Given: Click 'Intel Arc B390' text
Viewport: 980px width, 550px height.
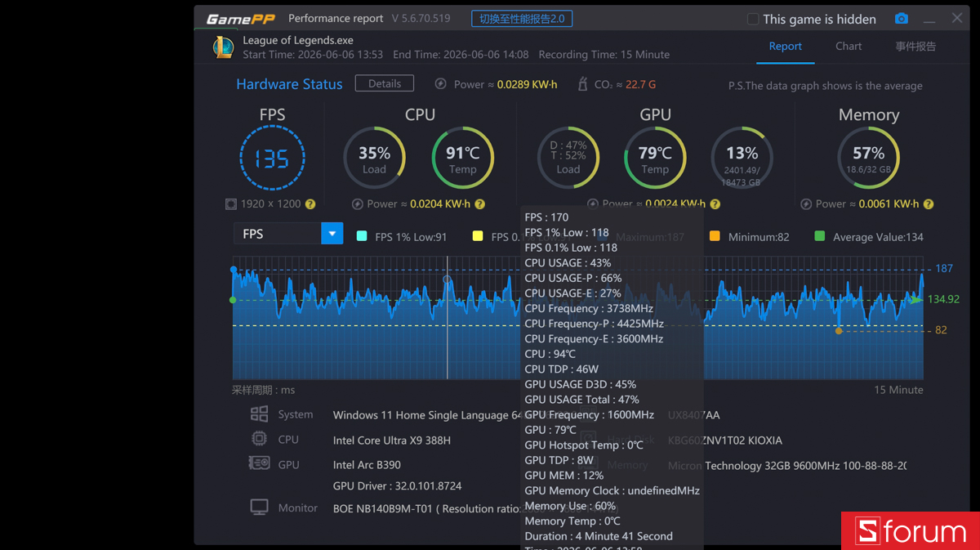Looking at the screenshot, I should (367, 465).
